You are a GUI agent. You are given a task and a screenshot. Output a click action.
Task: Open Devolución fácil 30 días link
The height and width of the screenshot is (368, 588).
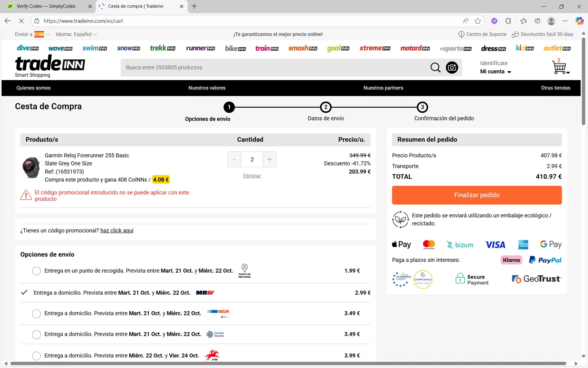pos(543,34)
